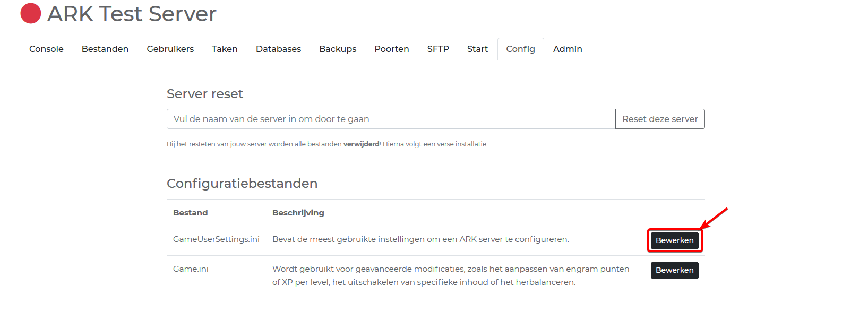Switch to the Bestanden tab
The height and width of the screenshot is (320, 868).
click(x=105, y=49)
